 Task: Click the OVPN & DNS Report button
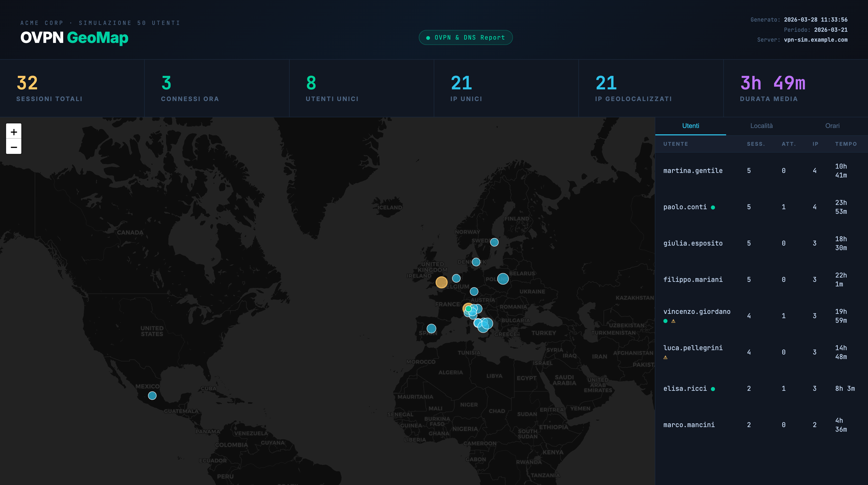(x=466, y=37)
